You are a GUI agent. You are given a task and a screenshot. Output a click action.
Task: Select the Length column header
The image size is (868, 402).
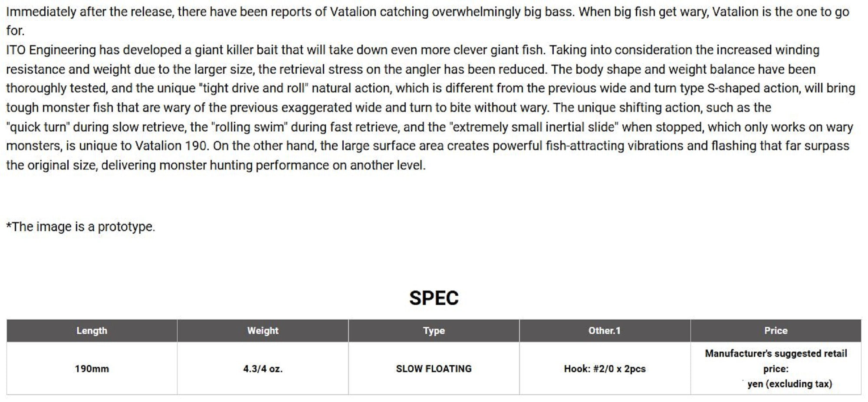pyautogui.click(x=92, y=330)
